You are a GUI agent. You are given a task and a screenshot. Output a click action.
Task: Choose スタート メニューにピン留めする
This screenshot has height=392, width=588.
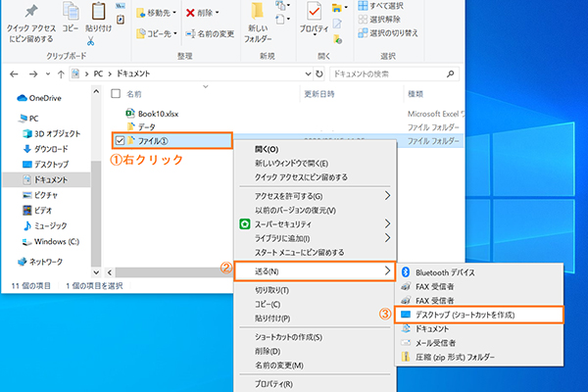click(299, 253)
